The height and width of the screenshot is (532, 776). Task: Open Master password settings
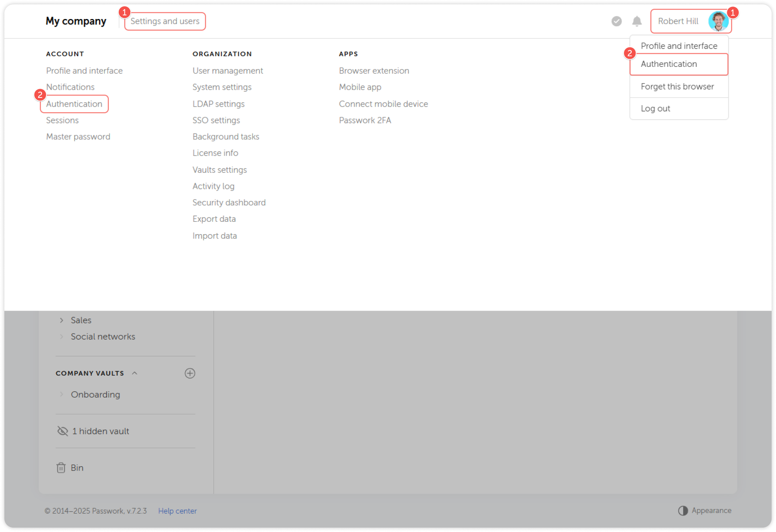point(78,136)
